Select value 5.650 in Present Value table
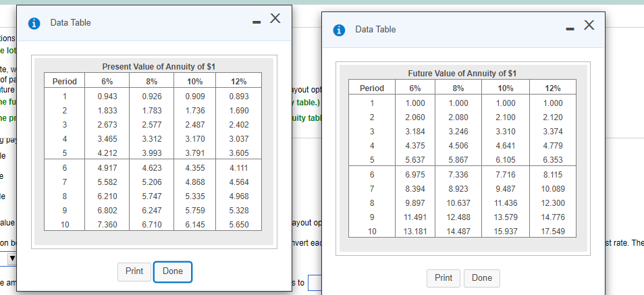The height and width of the screenshot is (295, 644). (238, 225)
